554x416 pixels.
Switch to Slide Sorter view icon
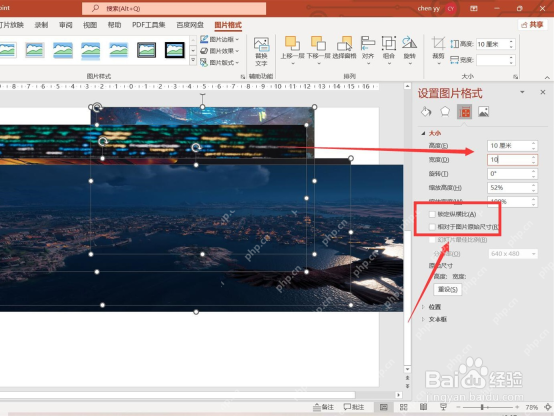[x=403, y=407]
